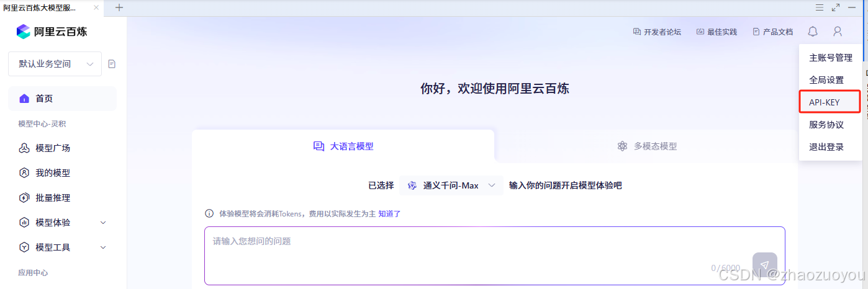Image resolution: width=868 pixels, height=289 pixels.
Task: Click the 通义千问 model logo icon
Action: [412, 185]
